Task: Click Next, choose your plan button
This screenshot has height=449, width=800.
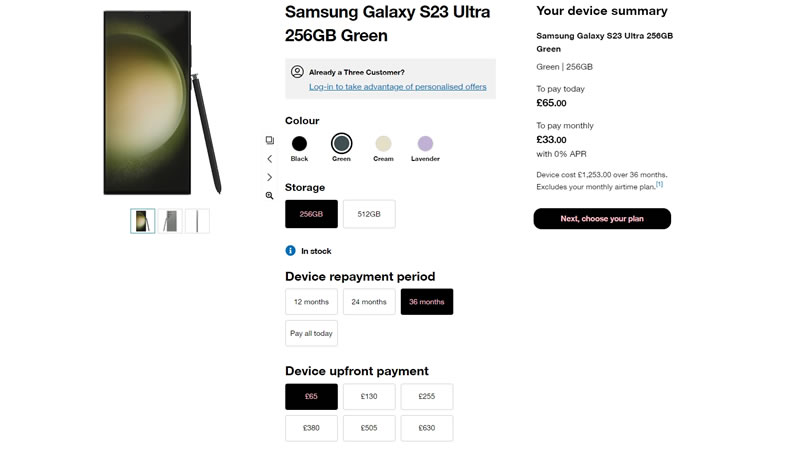Action: coord(602,219)
